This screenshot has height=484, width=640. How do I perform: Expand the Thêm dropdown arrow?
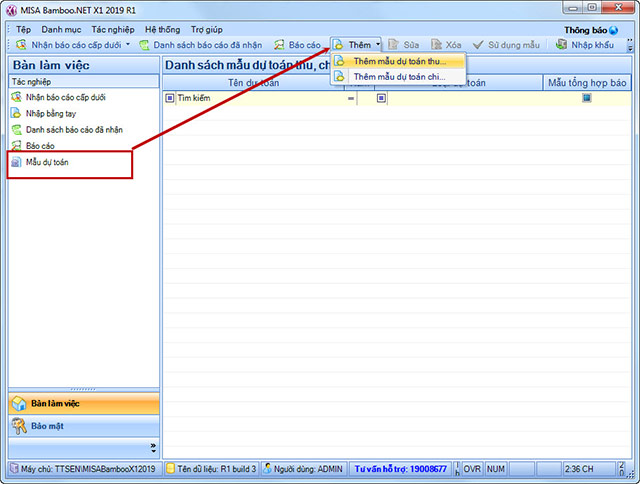click(378, 45)
